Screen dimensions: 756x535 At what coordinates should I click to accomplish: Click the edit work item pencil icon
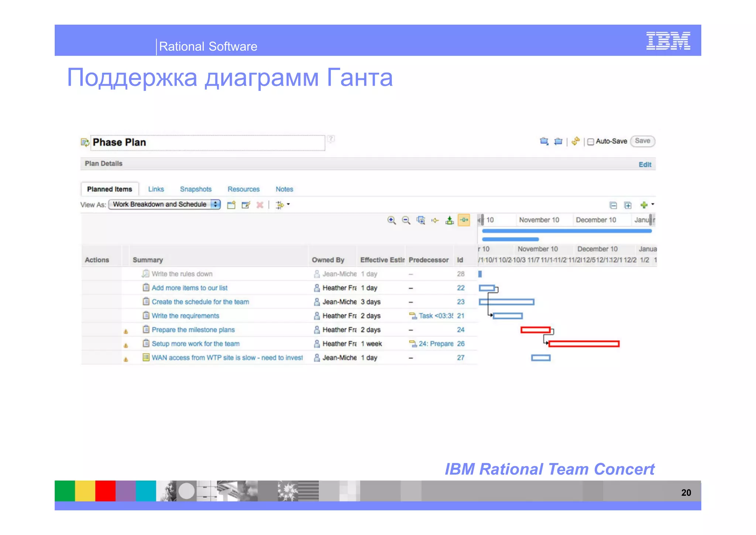tap(246, 205)
